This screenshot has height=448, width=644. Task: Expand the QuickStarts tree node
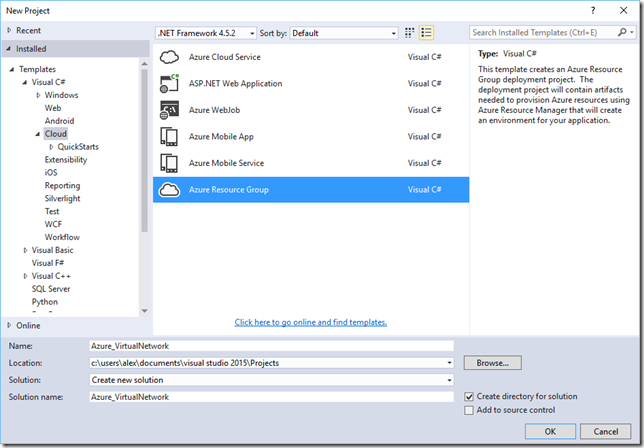(x=51, y=147)
